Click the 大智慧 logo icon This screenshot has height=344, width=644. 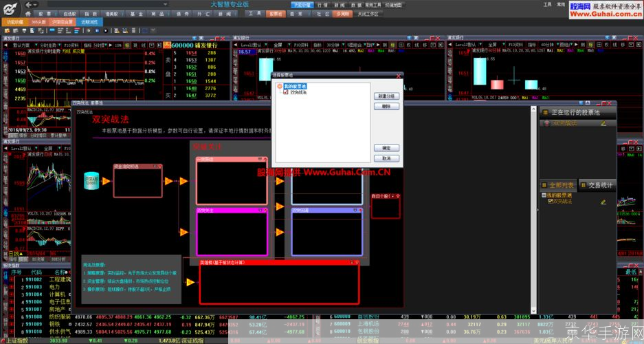[x=11, y=8]
